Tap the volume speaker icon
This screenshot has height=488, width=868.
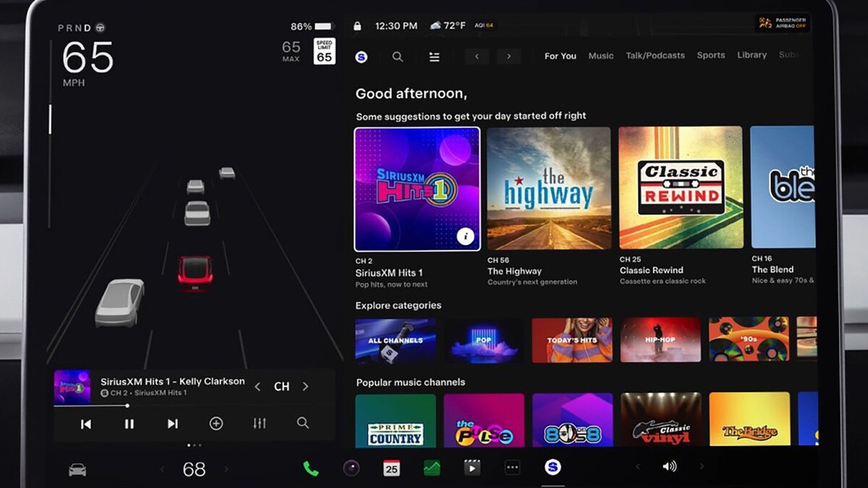(669, 467)
